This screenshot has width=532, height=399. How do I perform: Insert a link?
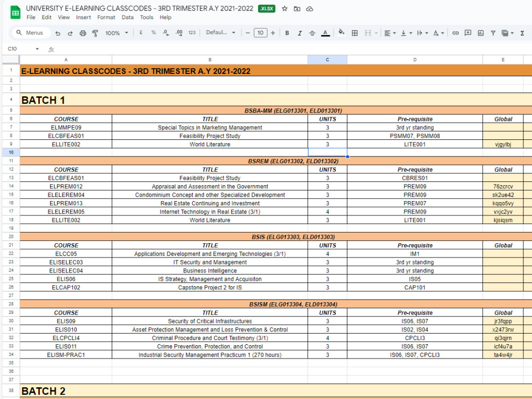click(456, 33)
